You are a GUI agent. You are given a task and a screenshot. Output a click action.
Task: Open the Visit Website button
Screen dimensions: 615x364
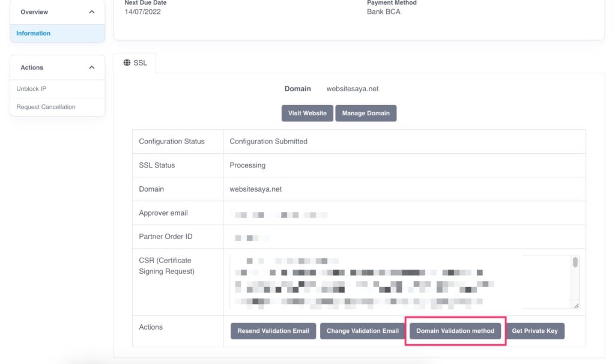tap(307, 113)
